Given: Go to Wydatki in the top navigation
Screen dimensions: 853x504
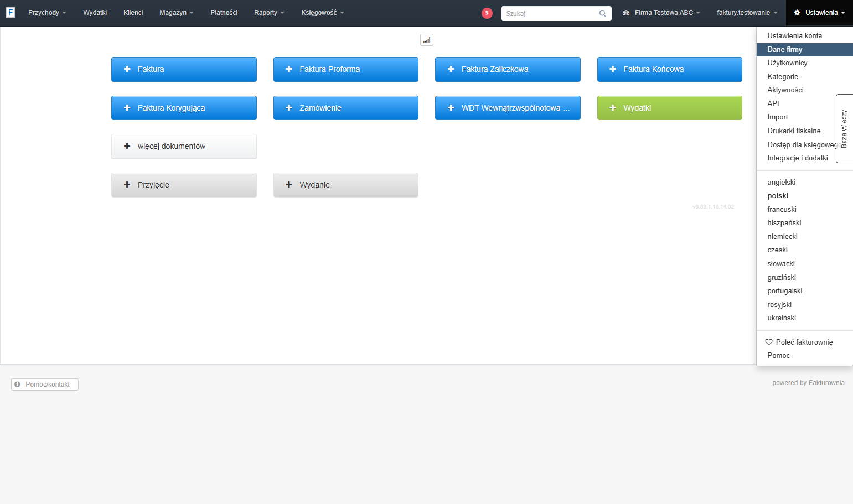Looking at the screenshot, I should pyautogui.click(x=95, y=13).
